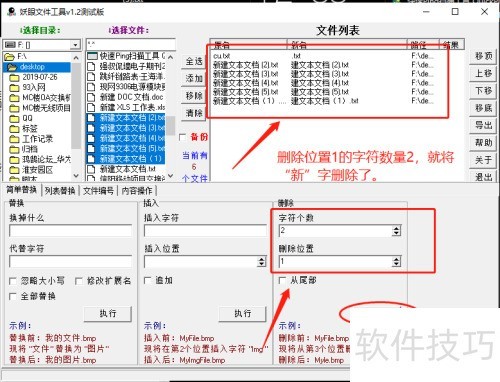Click the folder tree scrollbar down arrow

[x=76, y=176]
